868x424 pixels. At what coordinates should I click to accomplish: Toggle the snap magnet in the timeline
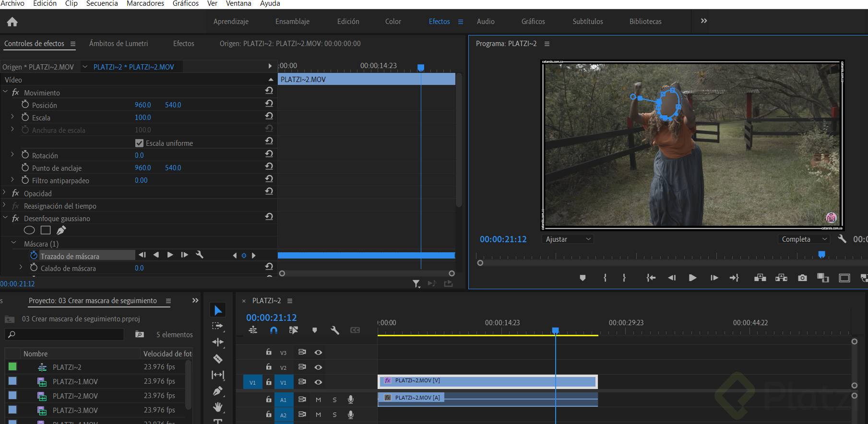point(273,330)
